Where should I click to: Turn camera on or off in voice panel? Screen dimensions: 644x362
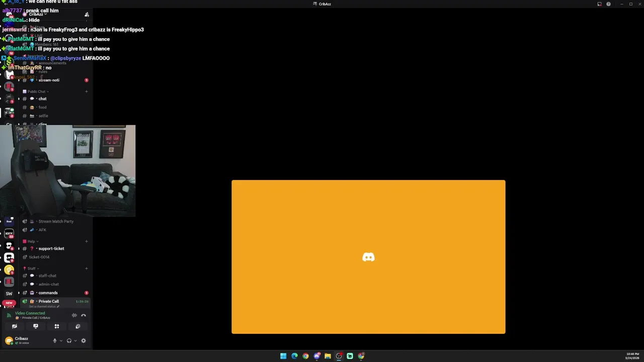click(15, 326)
